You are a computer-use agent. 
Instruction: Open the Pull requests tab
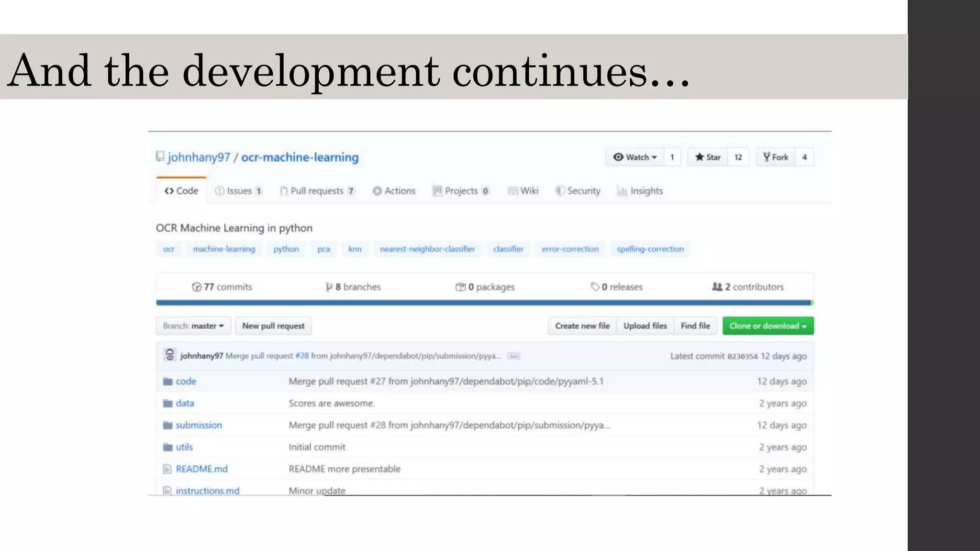pyautogui.click(x=317, y=191)
